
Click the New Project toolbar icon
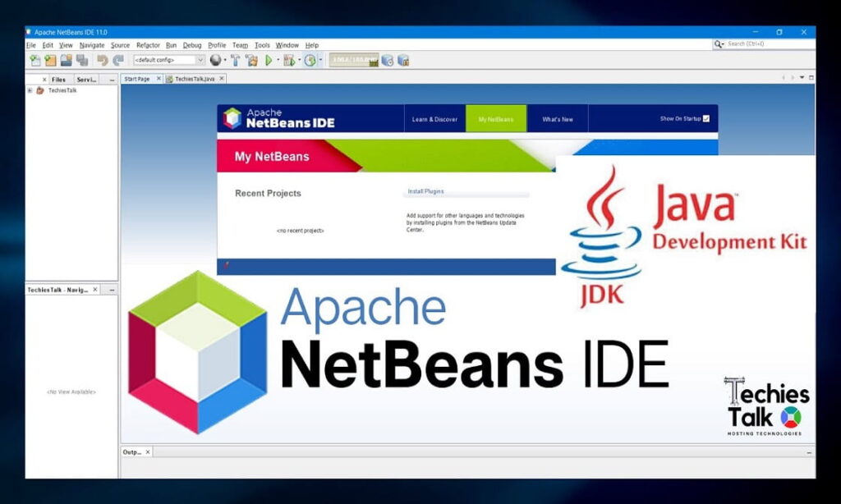pos(50,60)
